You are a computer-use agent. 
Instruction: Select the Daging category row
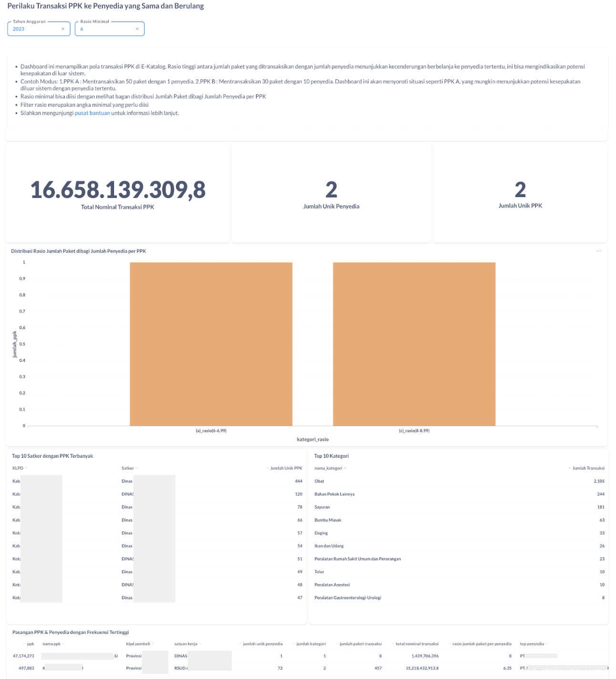[459, 533]
